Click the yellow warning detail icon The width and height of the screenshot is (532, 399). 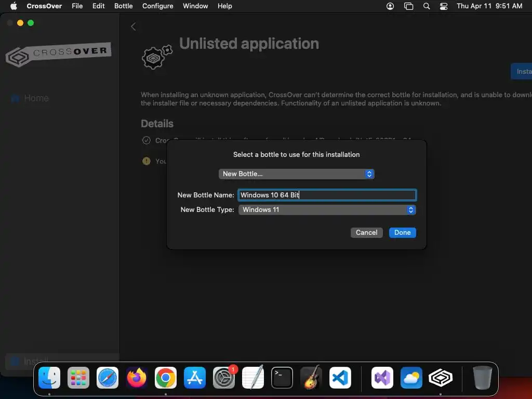pos(146,161)
